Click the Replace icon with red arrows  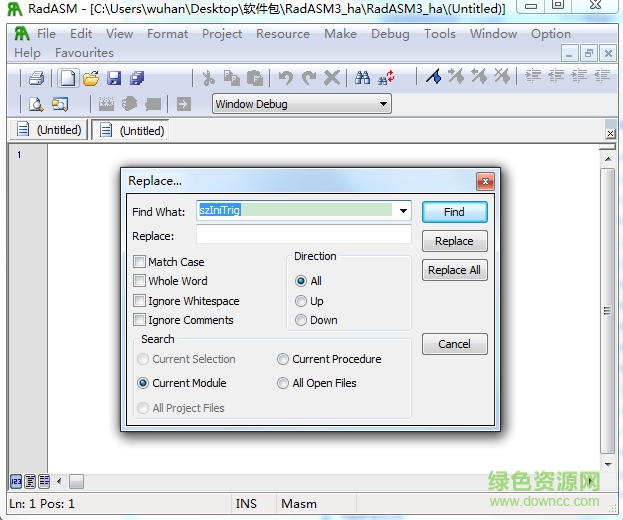click(x=386, y=77)
